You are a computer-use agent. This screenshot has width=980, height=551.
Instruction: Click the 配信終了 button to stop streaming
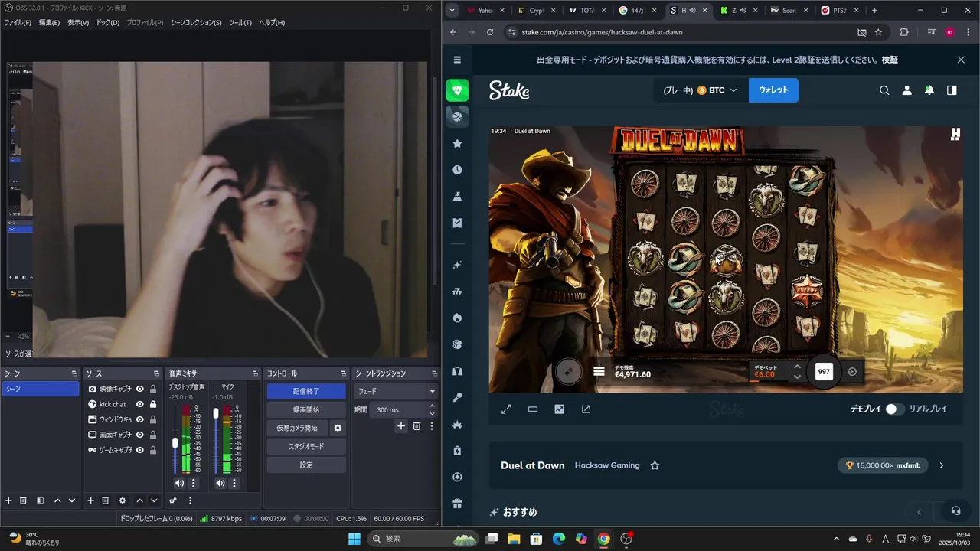pyautogui.click(x=306, y=391)
